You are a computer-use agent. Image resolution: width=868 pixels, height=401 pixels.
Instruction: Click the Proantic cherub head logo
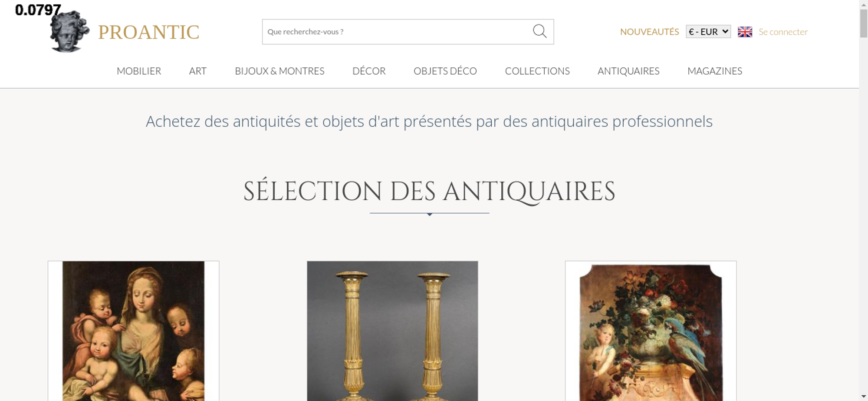point(69,32)
